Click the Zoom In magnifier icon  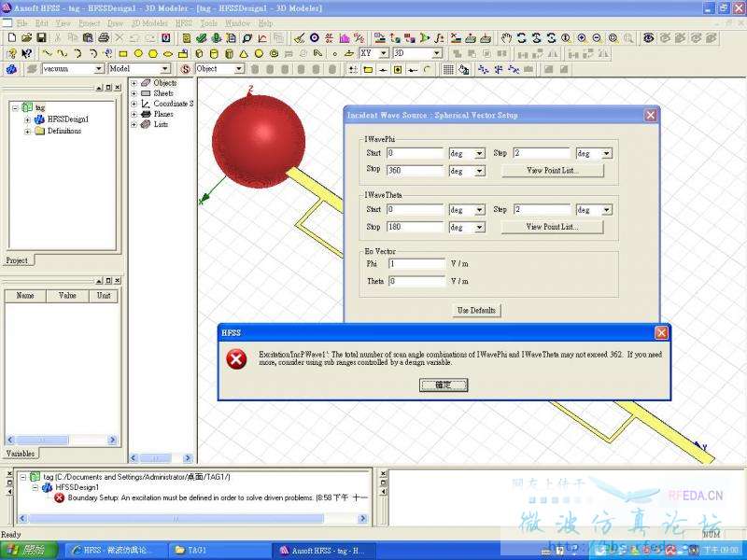click(x=582, y=38)
